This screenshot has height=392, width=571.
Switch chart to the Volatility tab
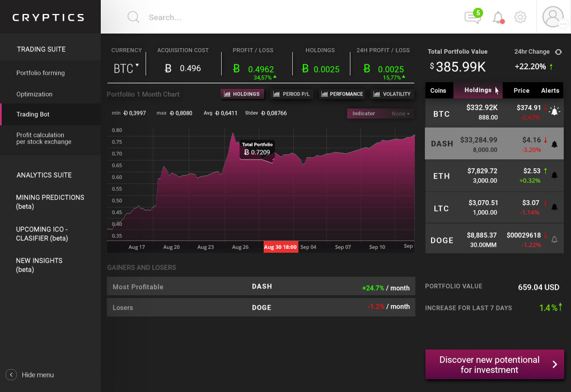tap(392, 94)
